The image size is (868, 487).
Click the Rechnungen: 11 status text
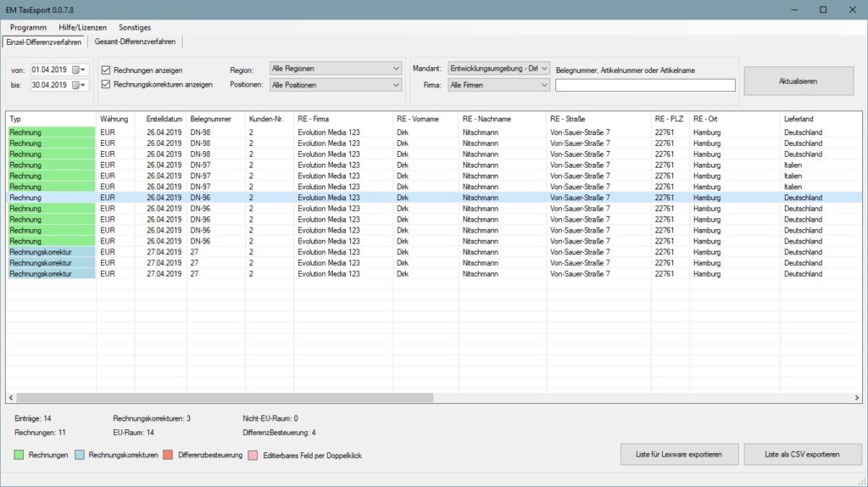click(x=40, y=433)
